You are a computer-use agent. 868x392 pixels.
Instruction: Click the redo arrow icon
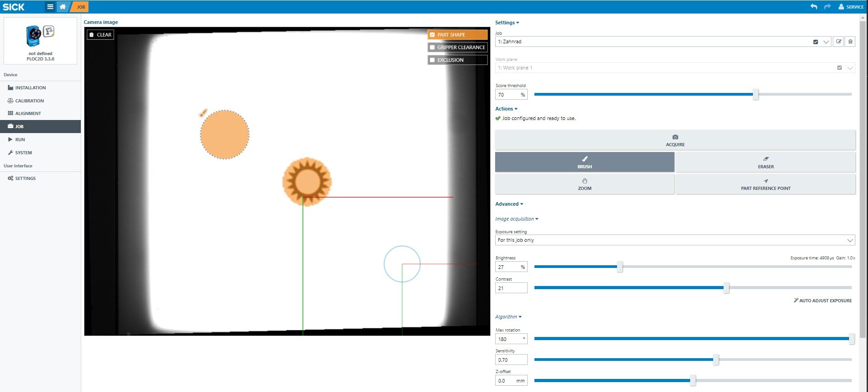(x=827, y=7)
